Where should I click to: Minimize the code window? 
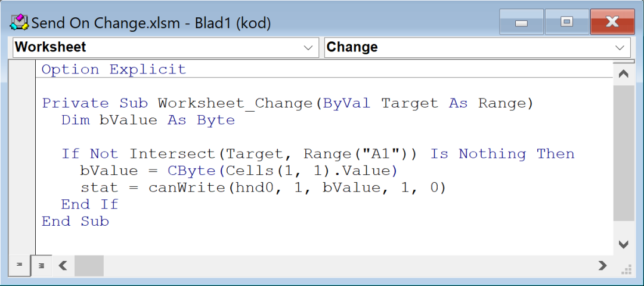(x=521, y=22)
